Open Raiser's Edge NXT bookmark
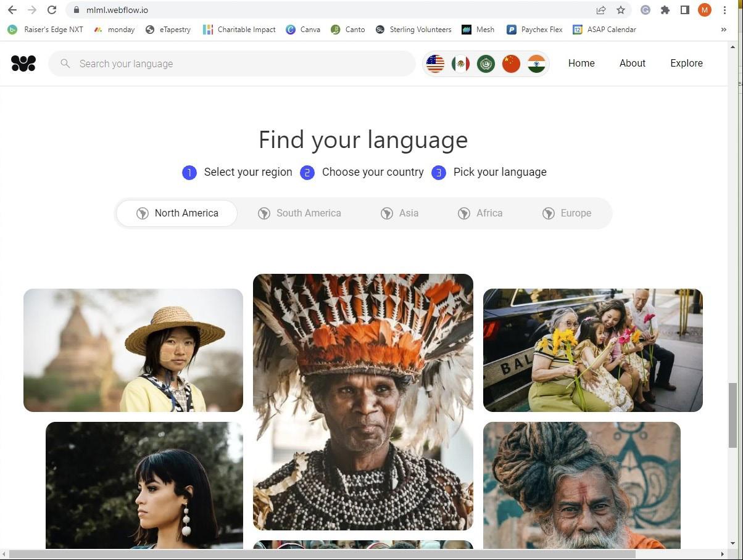The image size is (743, 560). tap(45, 29)
